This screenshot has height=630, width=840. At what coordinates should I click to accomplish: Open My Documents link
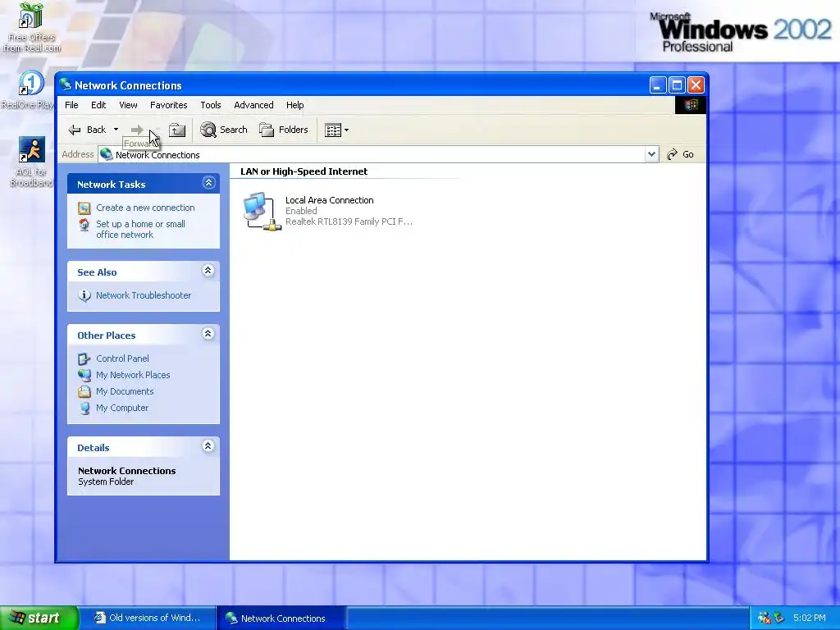click(125, 391)
